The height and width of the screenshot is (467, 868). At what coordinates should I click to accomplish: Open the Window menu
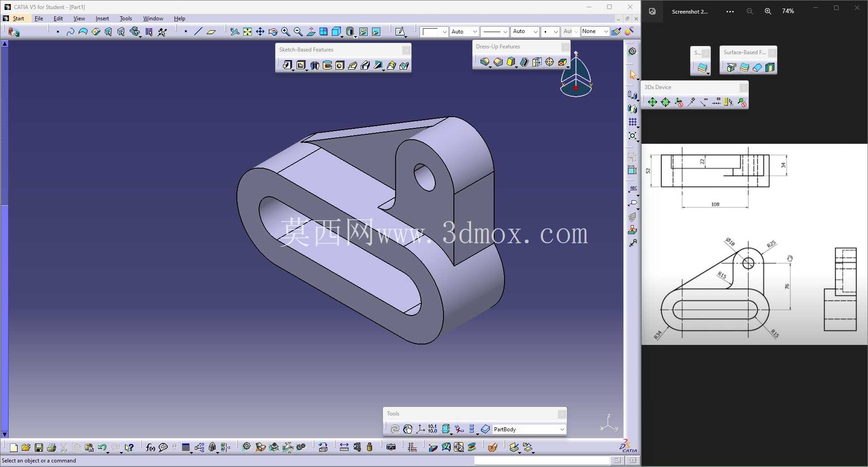pyautogui.click(x=153, y=19)
